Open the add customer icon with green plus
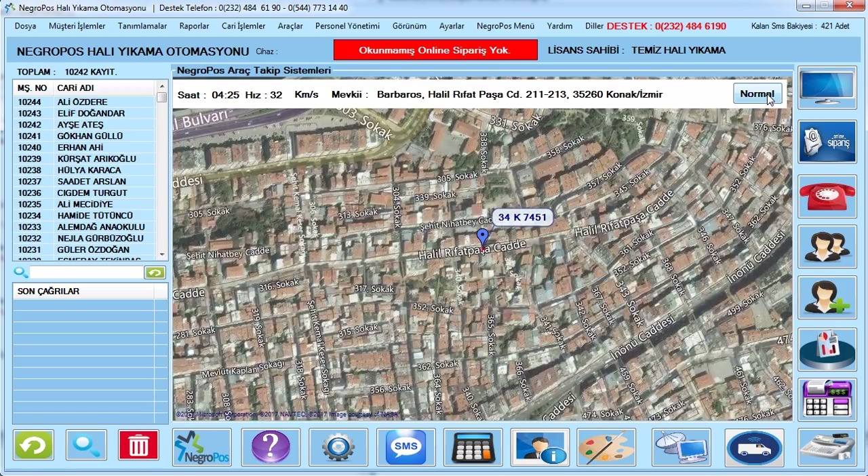Viewport: 868px width, 476px height. point(827,298)
